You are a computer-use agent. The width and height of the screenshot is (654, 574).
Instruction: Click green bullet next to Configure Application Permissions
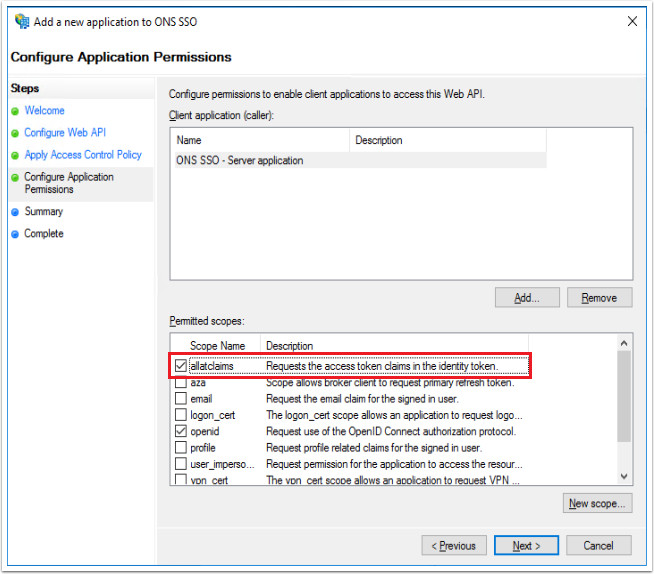point(15,178)
